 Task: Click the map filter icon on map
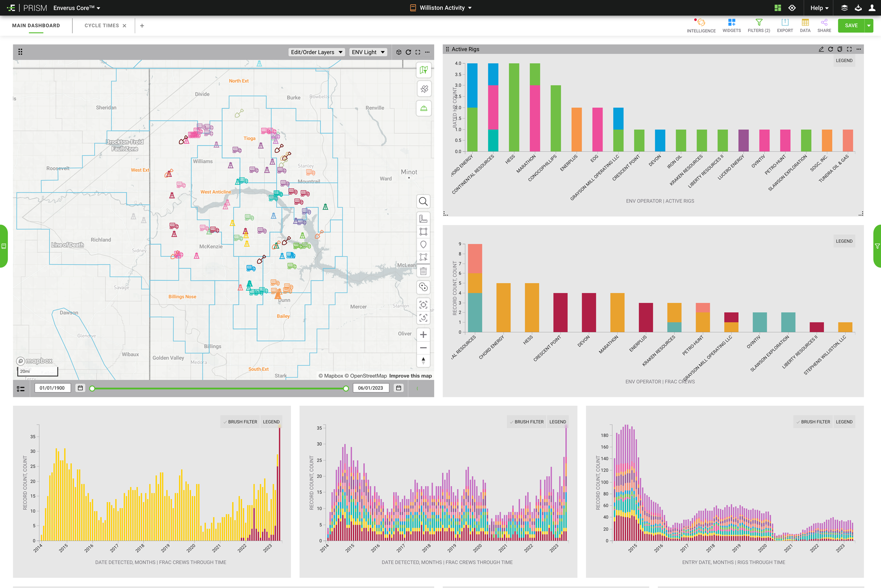click(424, 70)
